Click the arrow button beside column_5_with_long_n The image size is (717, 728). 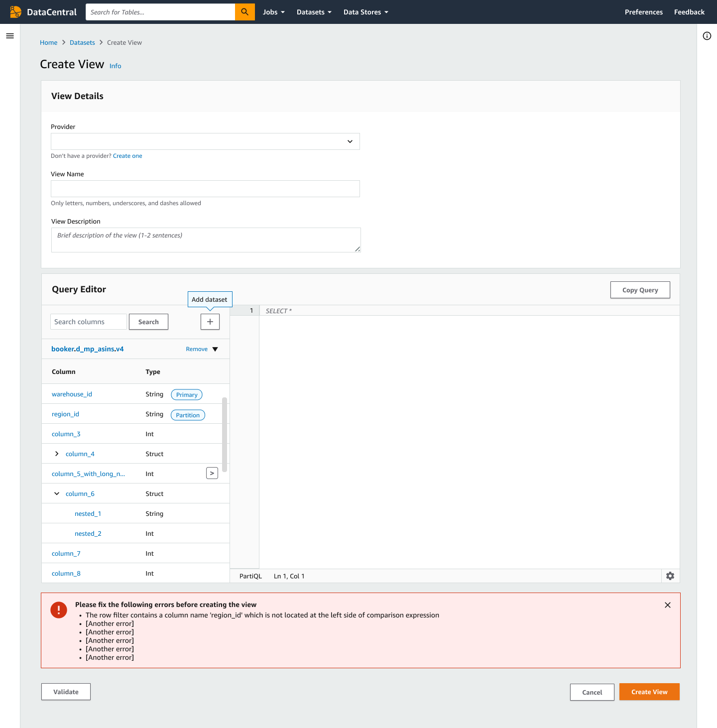tap(212, 473)
